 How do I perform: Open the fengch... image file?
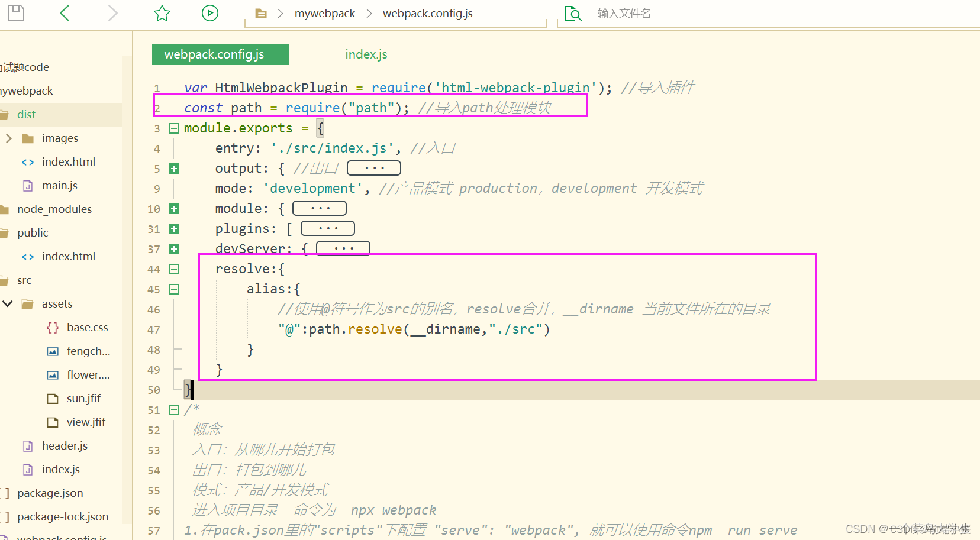point(89,351)
